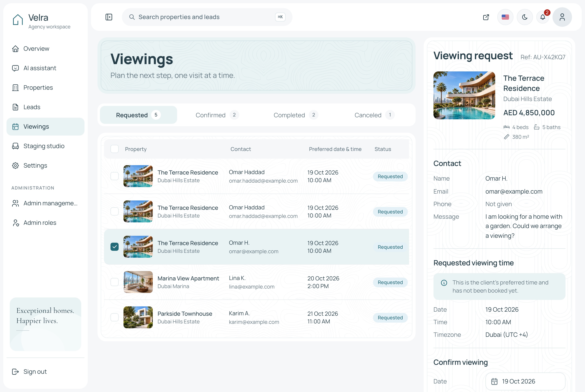Click the beds icon next to 4 beds
The height and width of the screenshot is (392, 585).
(x=506, y=127)
